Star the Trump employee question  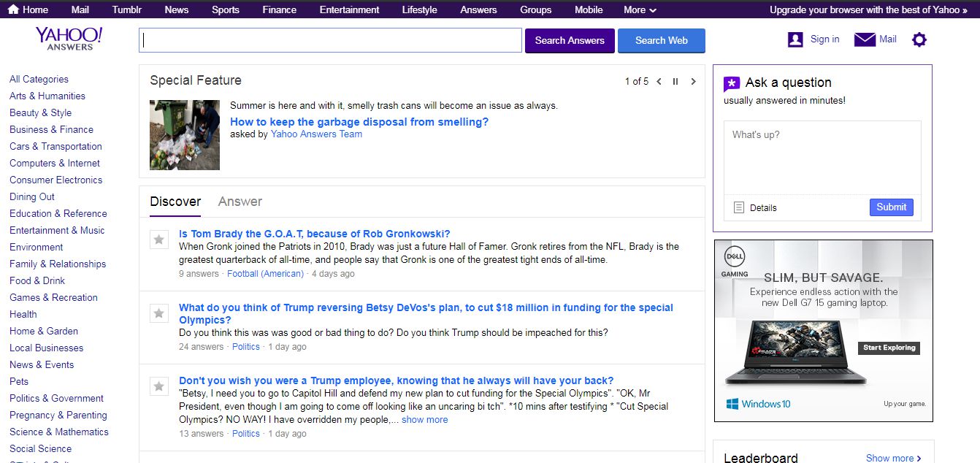(x=158, y=386)
